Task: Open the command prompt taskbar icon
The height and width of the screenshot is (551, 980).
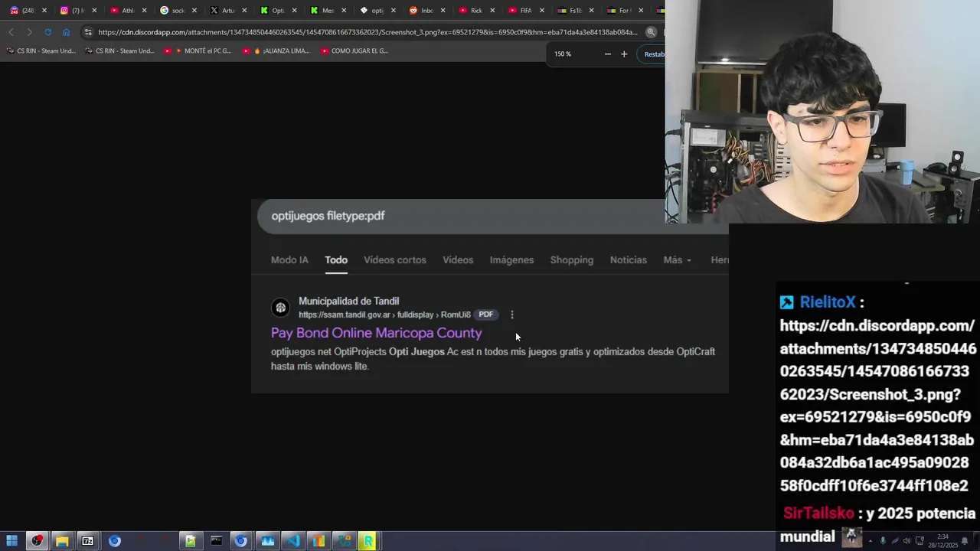Action: click(x=216, y=541)
